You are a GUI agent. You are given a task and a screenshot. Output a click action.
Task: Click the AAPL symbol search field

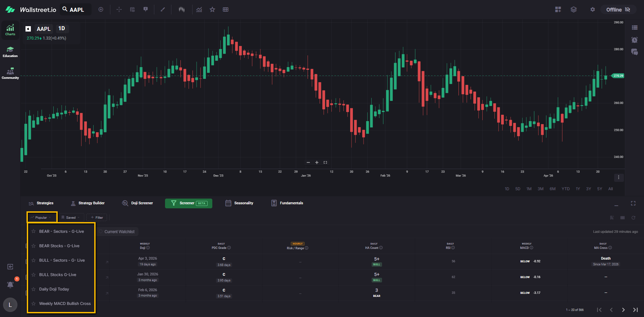pyautogui.click(x=77, y=10)
